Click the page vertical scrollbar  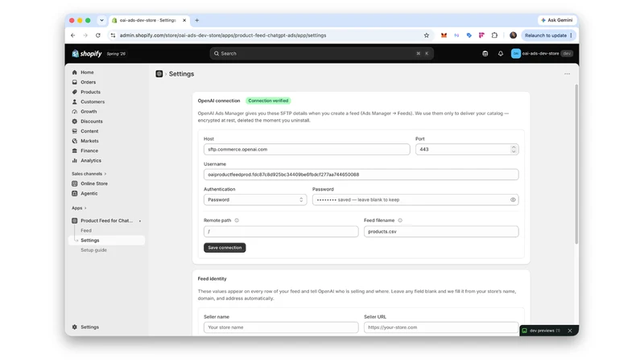pos(576,164)
